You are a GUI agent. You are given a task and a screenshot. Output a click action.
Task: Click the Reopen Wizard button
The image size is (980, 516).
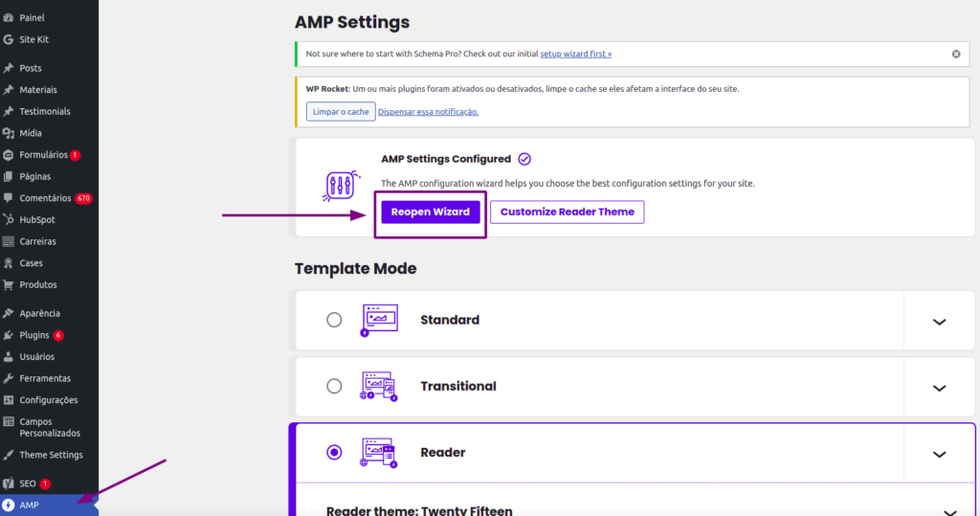[x=431, y=212]
